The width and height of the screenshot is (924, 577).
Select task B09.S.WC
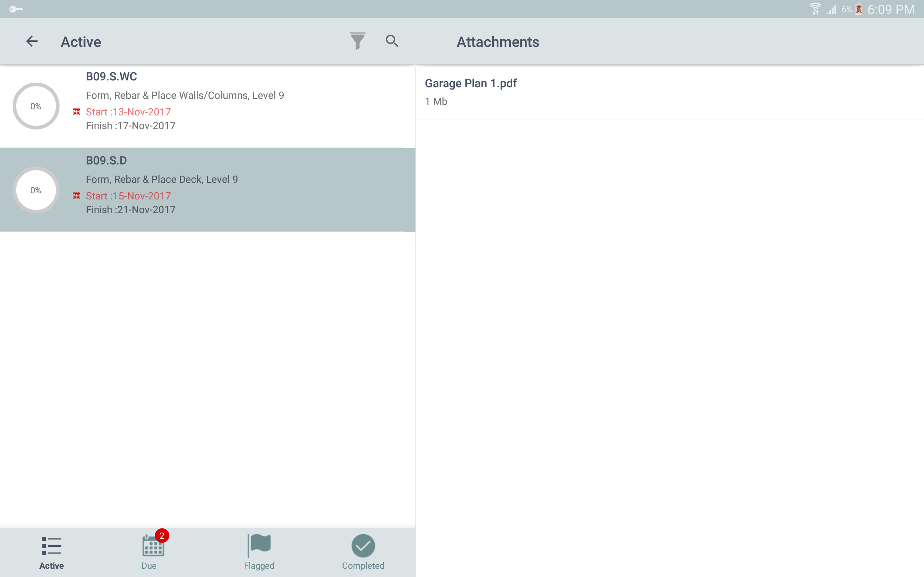(x=208, y=106)
